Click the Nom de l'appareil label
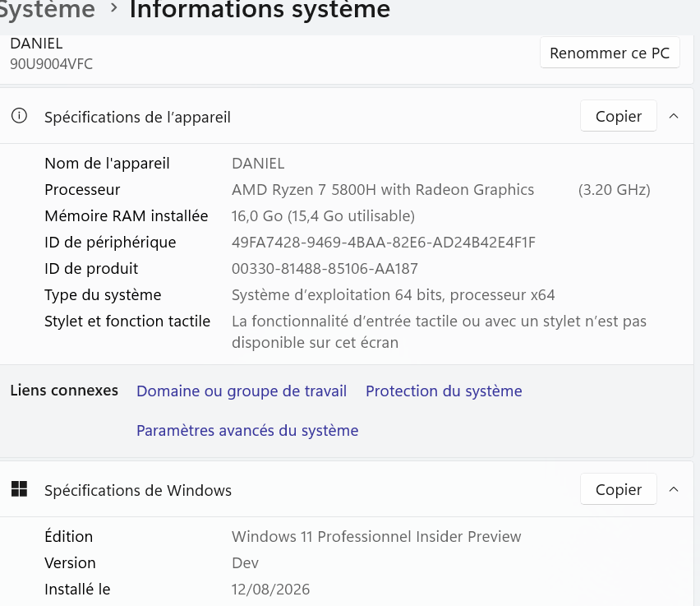Viewport: 700px width, 606px height. [x=107, y=163]
